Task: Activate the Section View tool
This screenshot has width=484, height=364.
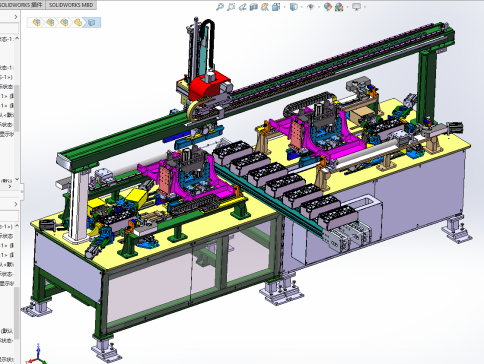Action: tap(254, 7)
